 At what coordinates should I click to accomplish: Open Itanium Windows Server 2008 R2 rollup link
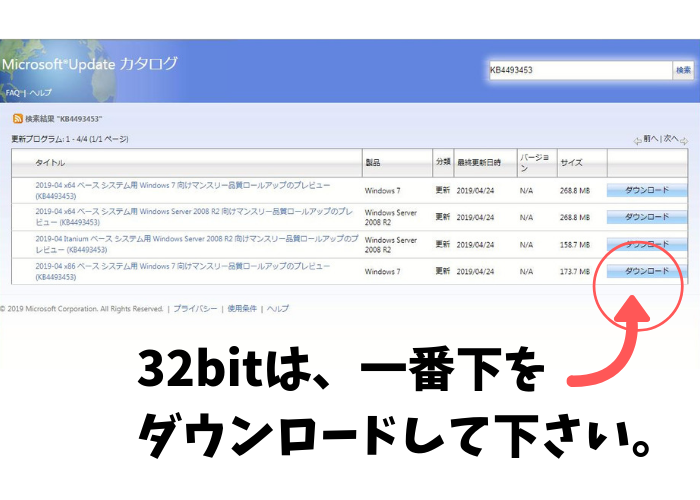click(196, 244)
